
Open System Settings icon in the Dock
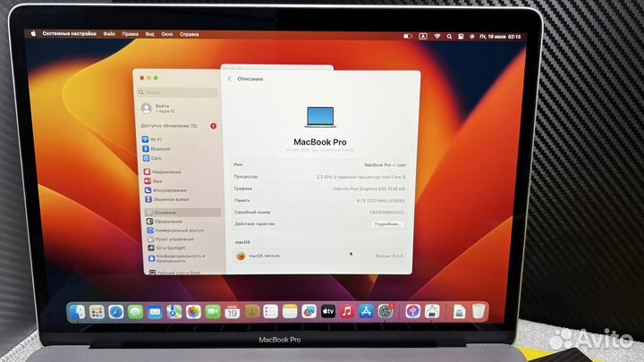coord(386,312)
